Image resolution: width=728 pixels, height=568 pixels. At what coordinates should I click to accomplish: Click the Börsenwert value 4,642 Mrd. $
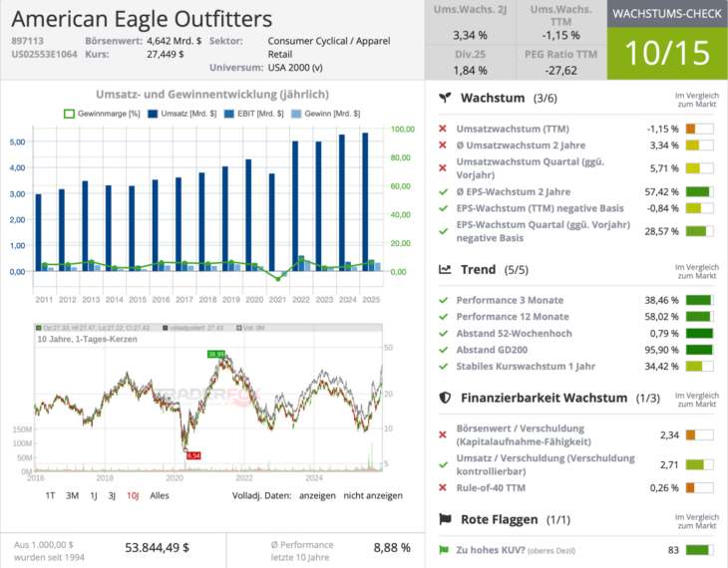point(175,41)
